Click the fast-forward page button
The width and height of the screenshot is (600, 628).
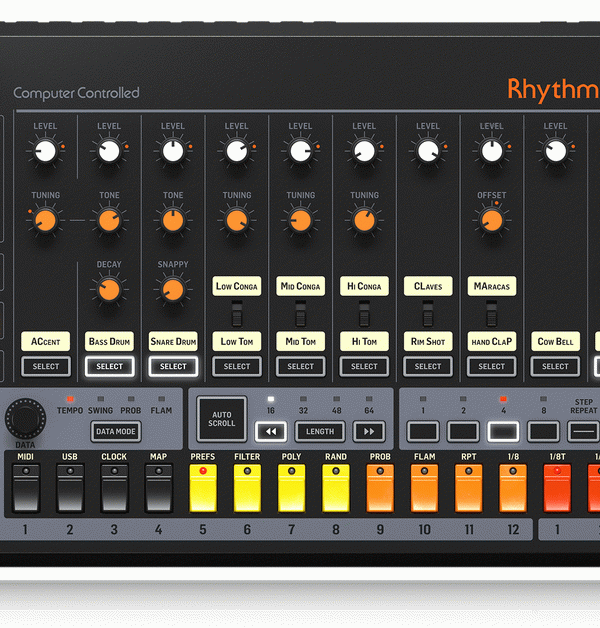pyautogui.click(x=369, y=431)
